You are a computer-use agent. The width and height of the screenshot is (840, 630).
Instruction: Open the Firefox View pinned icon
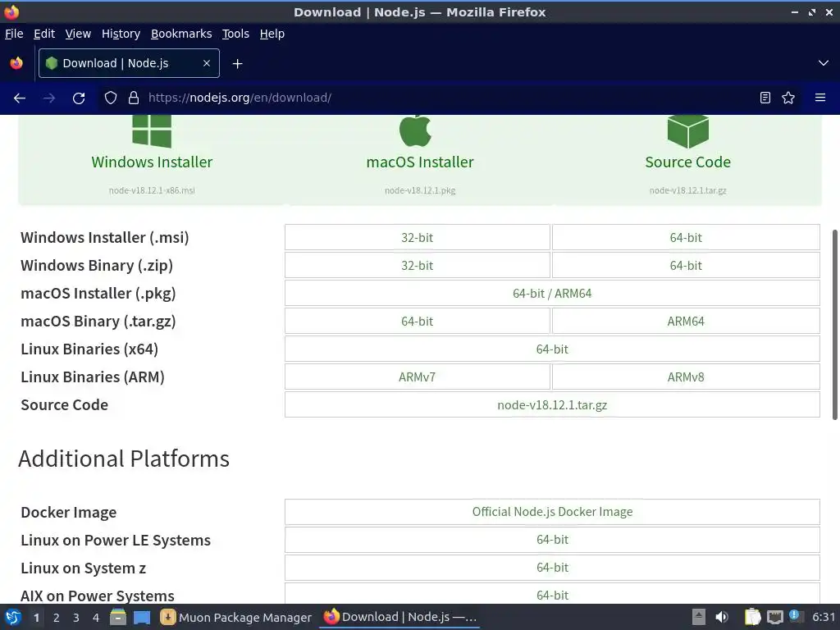[x=16, y=63]
